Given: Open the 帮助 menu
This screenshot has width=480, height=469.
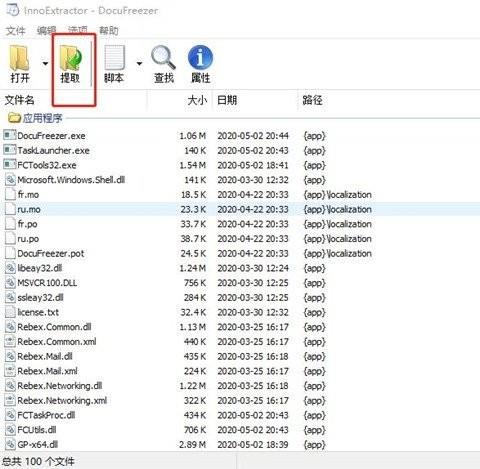Looking at the screenshot, I should (x=109, y=31).
